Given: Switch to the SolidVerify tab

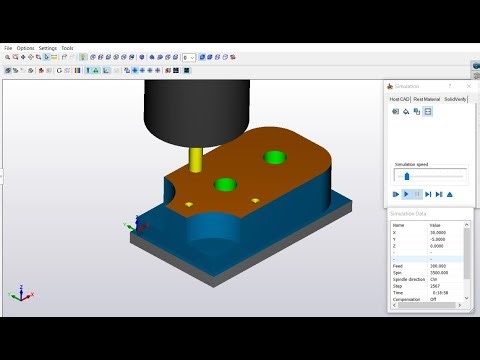Looking at the screenshot, I should click(455, 99).
